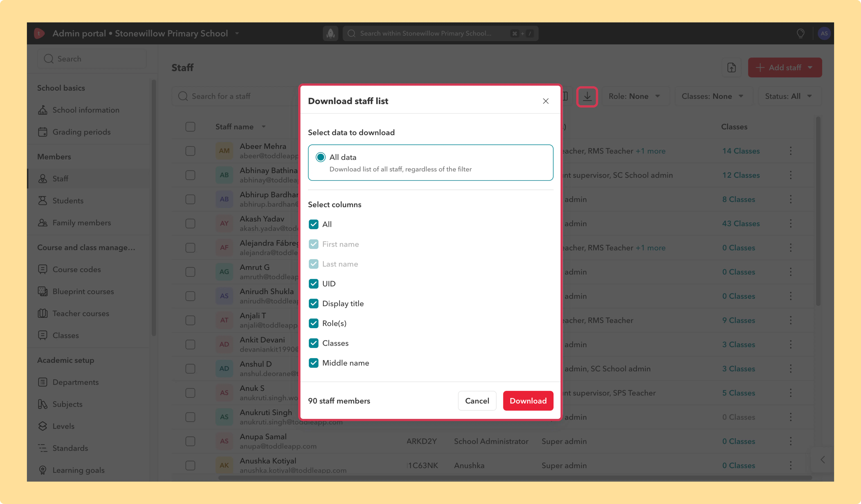Click the AM avatar for Abeer Mehra
The image size is (861, 504).
pyautogui.click(x=224, y=151)
